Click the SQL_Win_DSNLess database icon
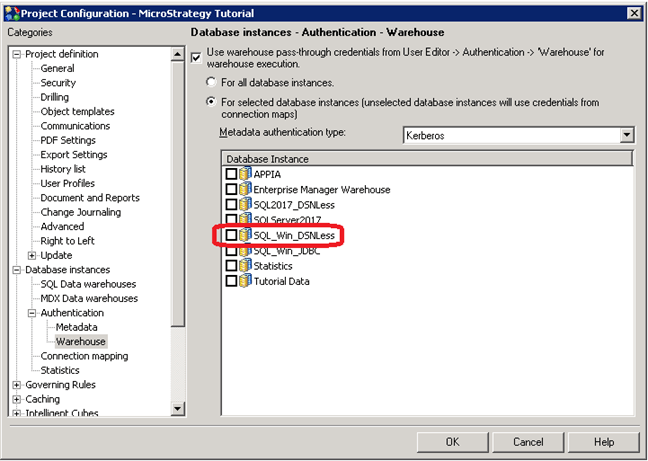 tap(245, 235)
